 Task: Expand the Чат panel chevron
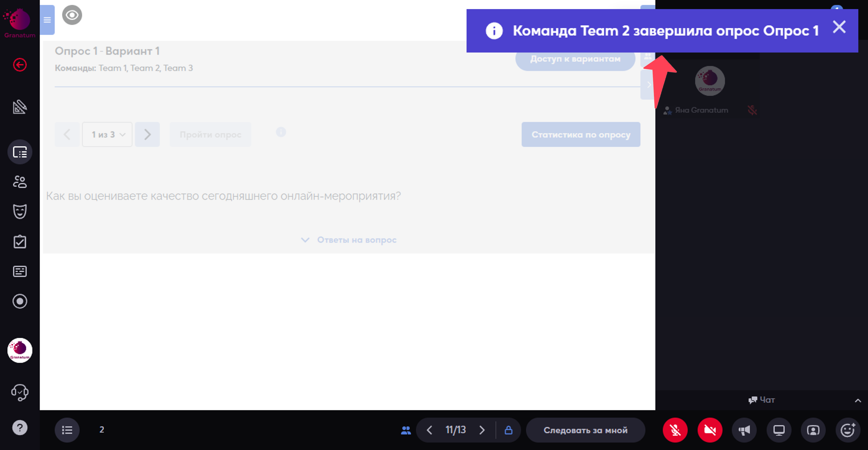(858, 400)
